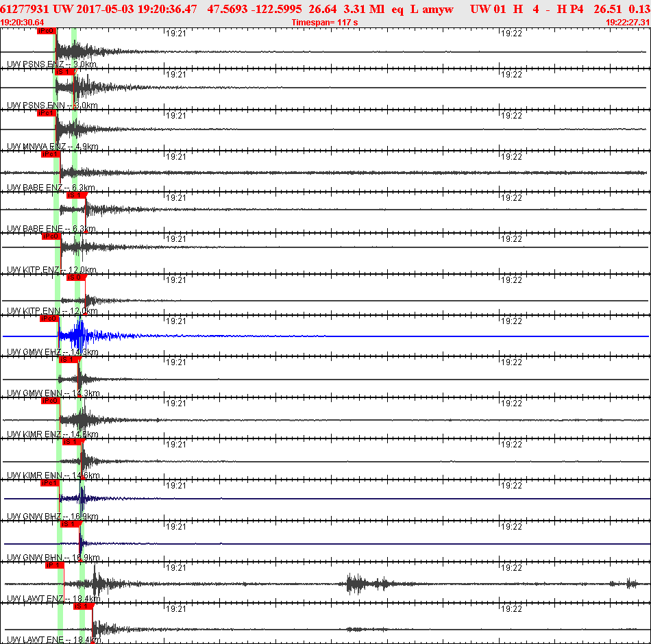Select the iS 1 pick flag on PSNS ENN

click(x=65, y=72)
